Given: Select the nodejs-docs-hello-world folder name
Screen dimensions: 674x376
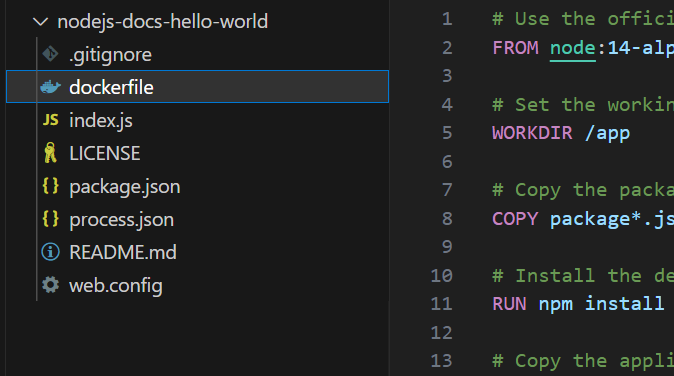Looking at the screenshot, I should (x=162, y=21).
